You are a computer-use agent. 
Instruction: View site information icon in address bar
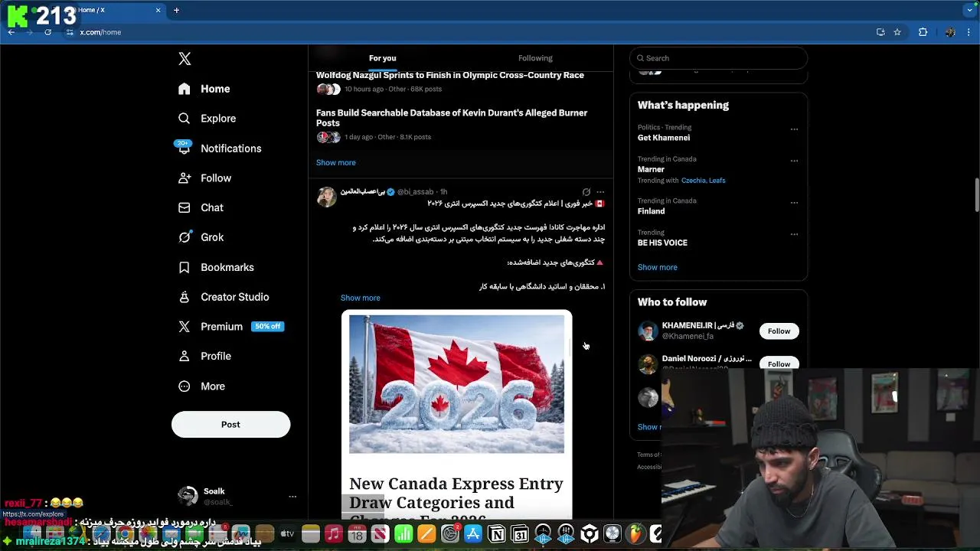70,32
